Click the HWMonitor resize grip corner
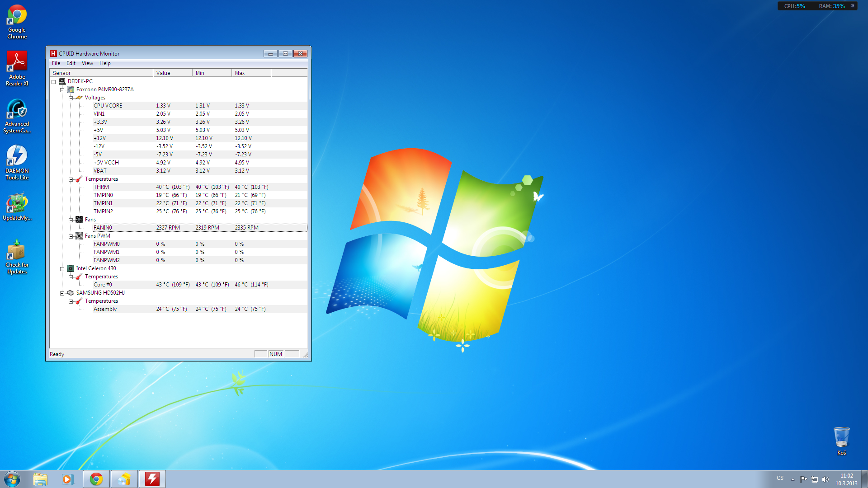The image size is (868, 488). (x=306, y=355)
